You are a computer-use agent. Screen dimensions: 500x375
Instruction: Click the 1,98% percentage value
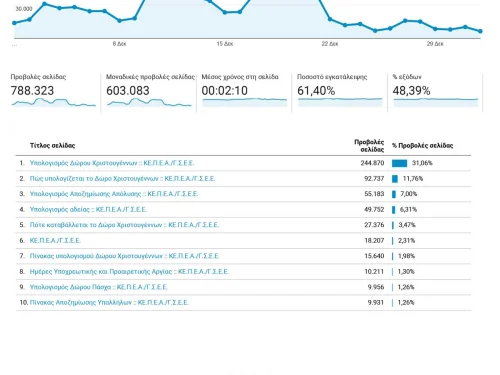click(406, 256)
